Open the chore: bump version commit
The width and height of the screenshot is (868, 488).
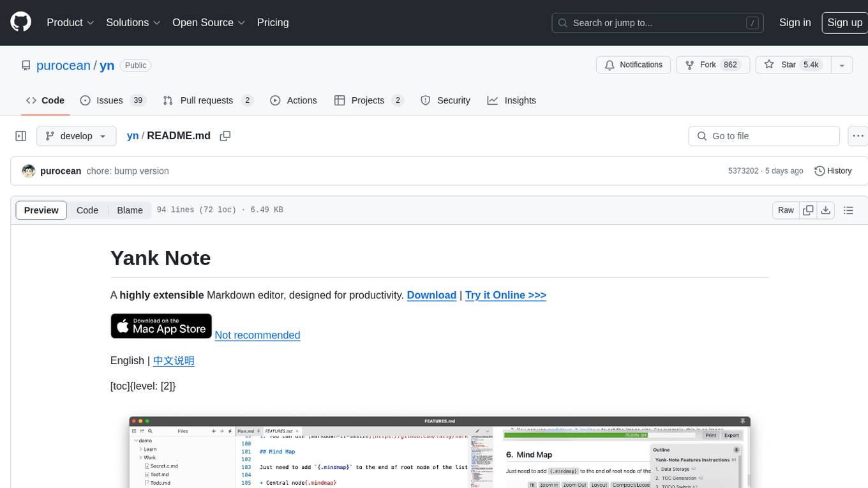tap(128, 171)
